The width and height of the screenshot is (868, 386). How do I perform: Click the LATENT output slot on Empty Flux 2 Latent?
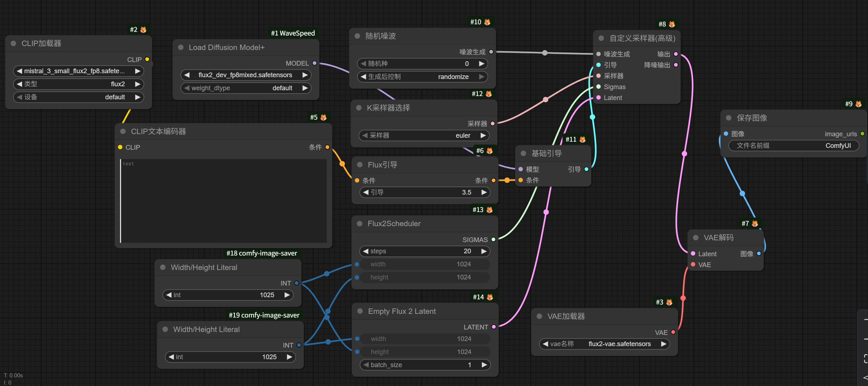coord(493,327)
